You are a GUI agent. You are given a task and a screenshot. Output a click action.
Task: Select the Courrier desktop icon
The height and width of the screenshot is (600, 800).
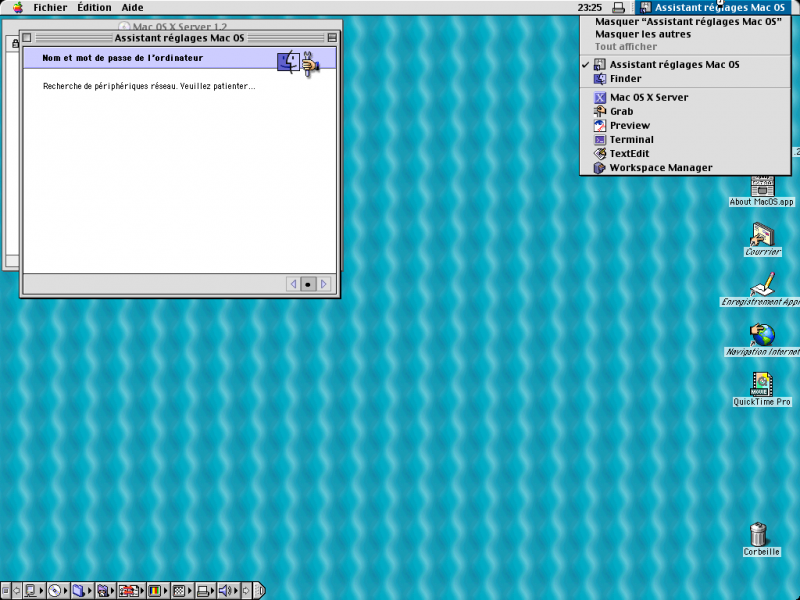762,239
